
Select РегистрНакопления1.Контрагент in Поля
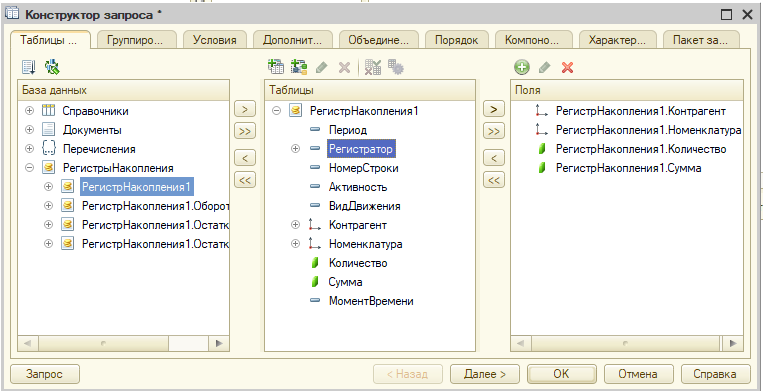[x=641, y=111]
